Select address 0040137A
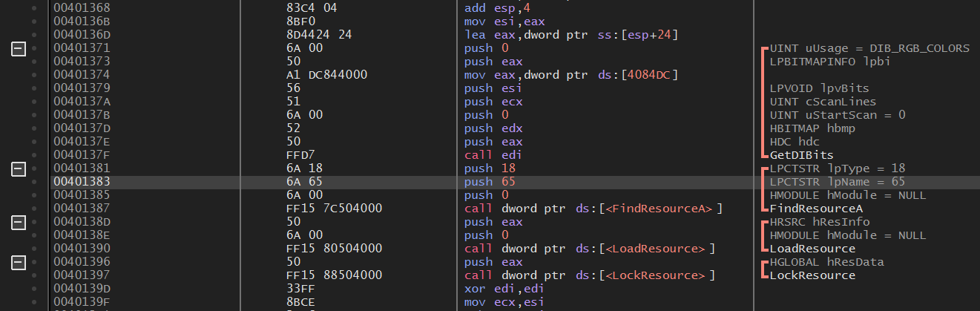Image resolution: width=980 pixels, height=311 pixels. [80, 102]
